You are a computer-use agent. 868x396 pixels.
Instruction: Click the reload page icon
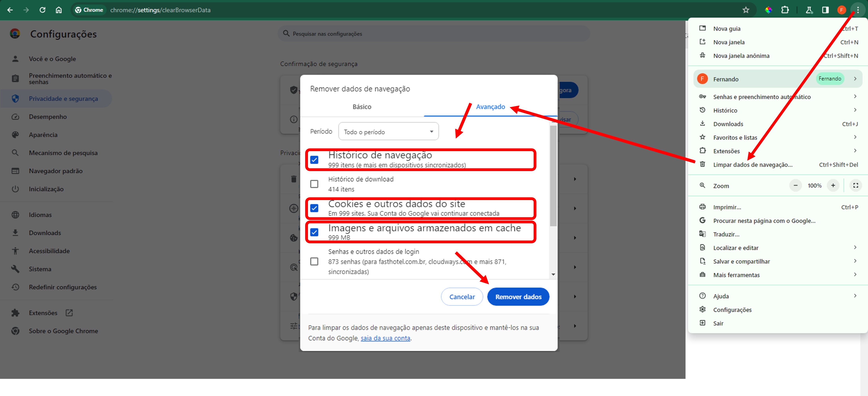point(42,10)
